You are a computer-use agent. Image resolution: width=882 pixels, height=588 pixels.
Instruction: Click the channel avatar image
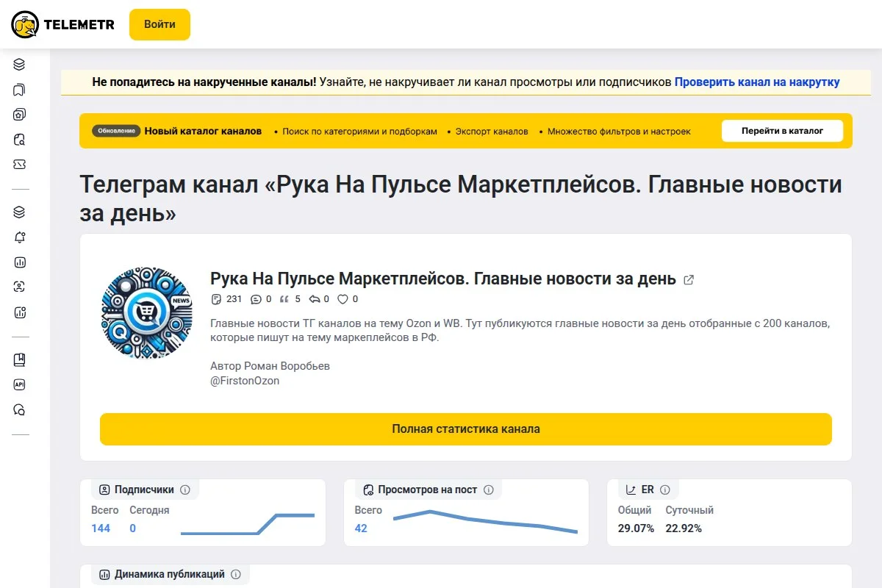pos(147,313)
